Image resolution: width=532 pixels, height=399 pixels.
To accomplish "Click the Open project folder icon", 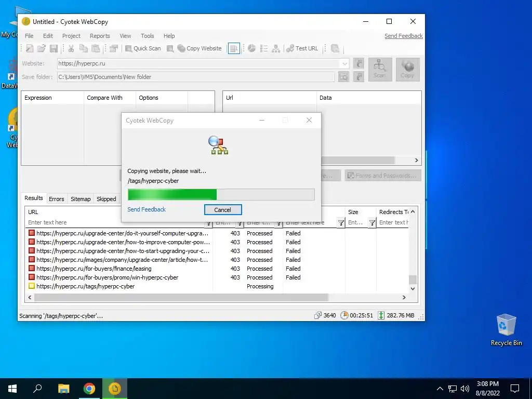I will [42, 48].
